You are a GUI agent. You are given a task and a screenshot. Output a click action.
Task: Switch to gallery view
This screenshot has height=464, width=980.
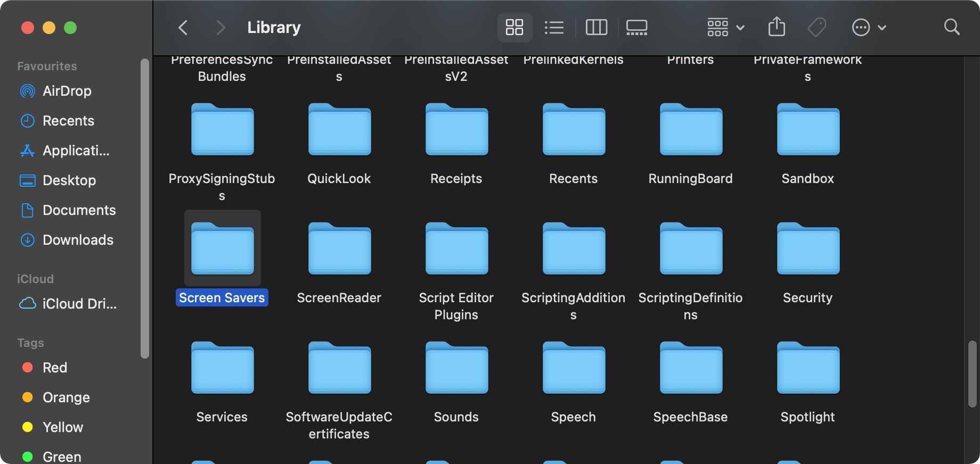(636, 27)
